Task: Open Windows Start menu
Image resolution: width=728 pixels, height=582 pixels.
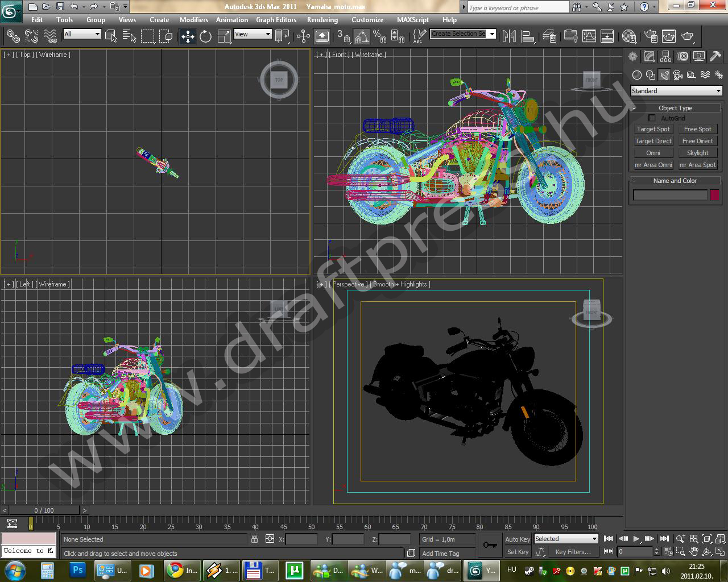Action: coord(15,570)
